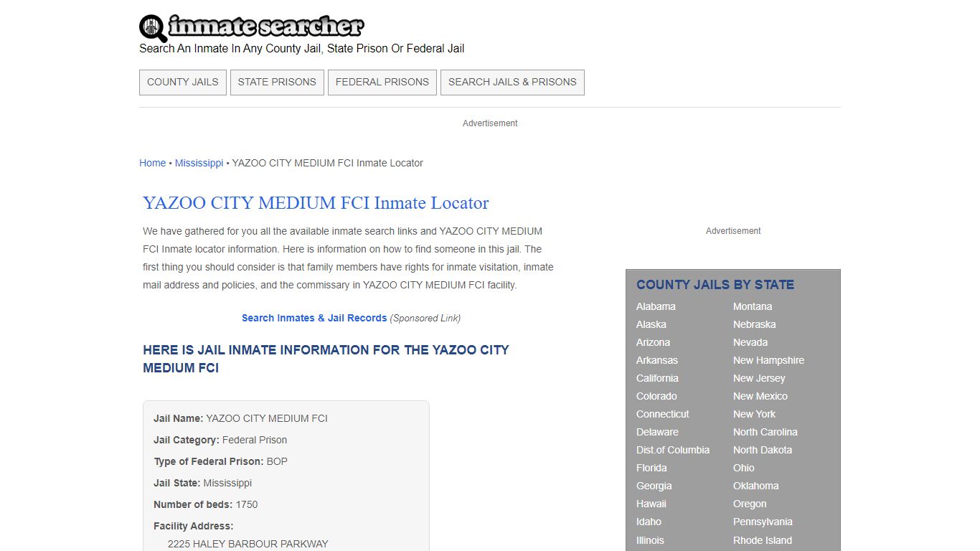Select Georgia in county jails list
The width and height of the screenshot is (980, 551).
pyautogui.click(x=654, y=486)
